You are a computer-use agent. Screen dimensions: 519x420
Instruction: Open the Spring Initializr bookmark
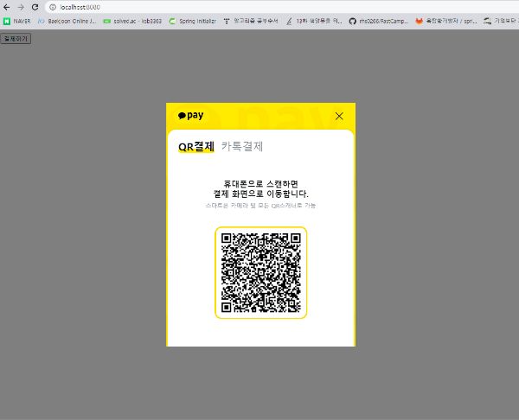193,21
